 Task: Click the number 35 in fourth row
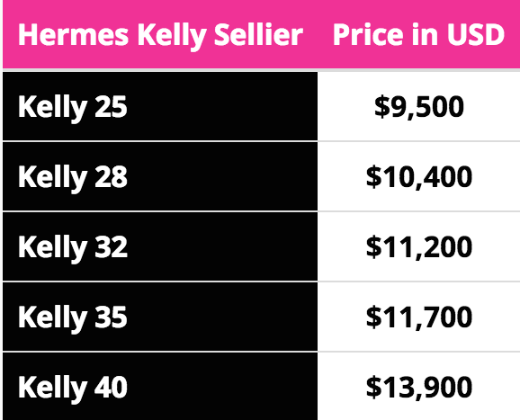(111, 317)
